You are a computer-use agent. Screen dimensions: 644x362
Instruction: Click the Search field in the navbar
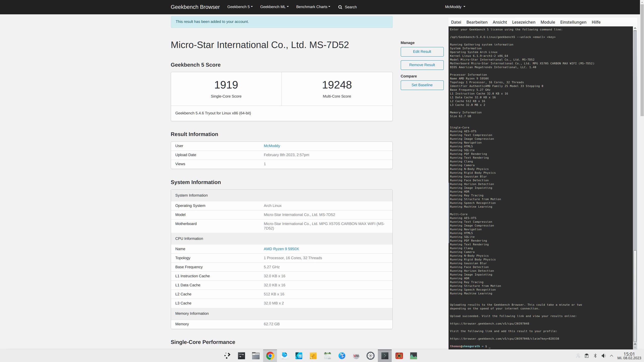pyautogui.click(x=351, y=7)
